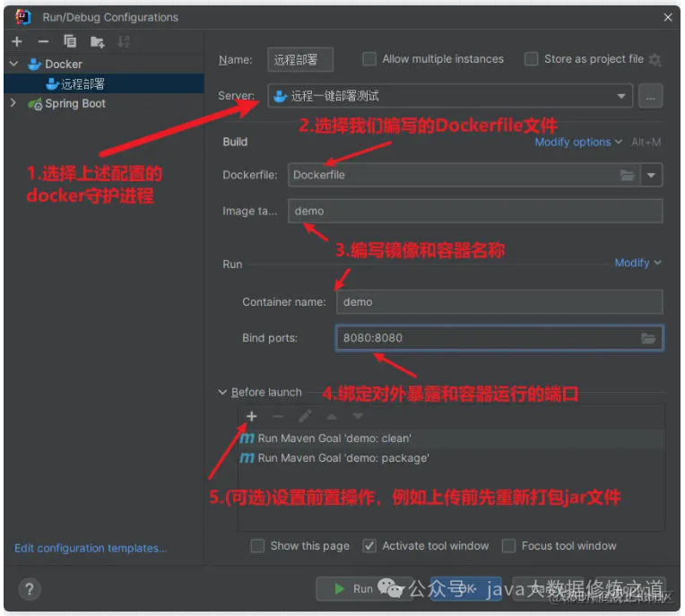
Task: Edit the selected Before launch task
Action: click(305, 416)
